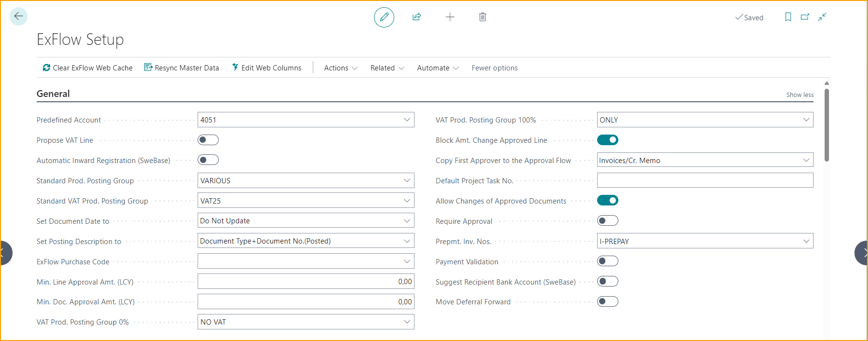
Task: Enable the Propose VAT Line toggle
Action: 208,140
